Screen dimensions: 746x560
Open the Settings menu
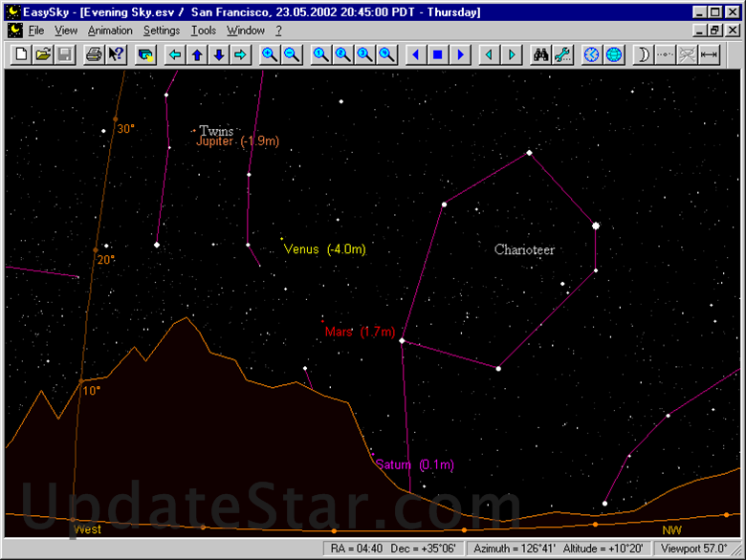pyautogui.click(x=162, y=31)
